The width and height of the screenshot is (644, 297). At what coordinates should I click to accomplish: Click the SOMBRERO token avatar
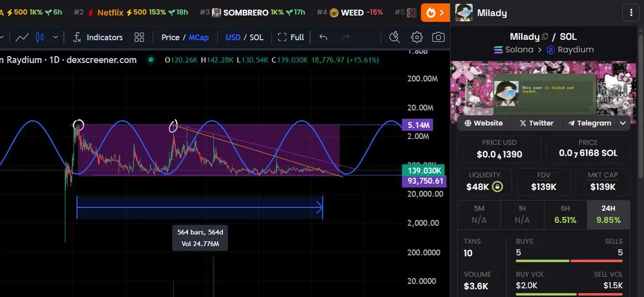click(216, 12)
